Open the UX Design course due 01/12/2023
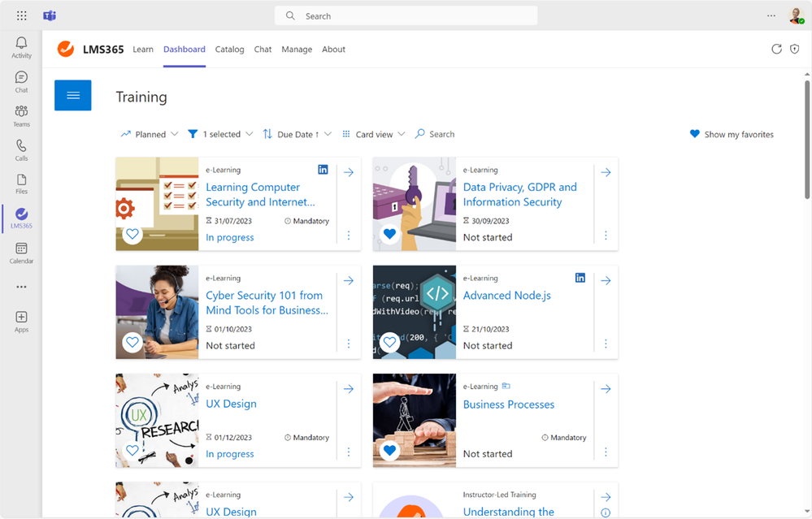The width and height of the screenshot is (812, 519). (x=231, y=404)
